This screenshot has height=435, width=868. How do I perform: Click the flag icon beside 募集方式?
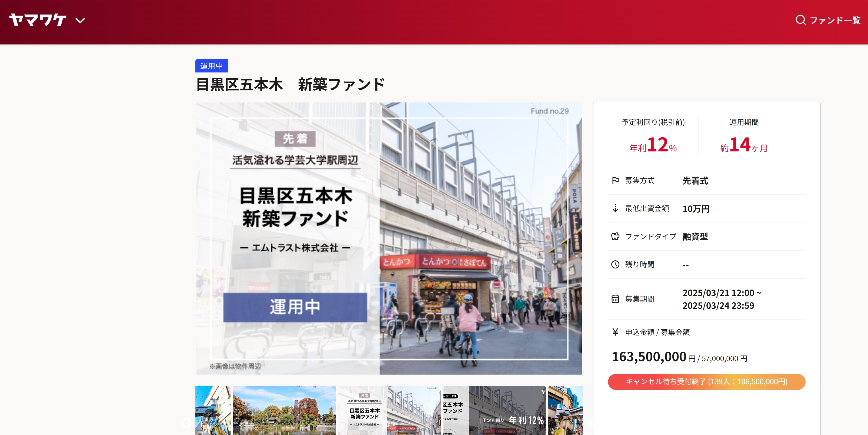615,180
